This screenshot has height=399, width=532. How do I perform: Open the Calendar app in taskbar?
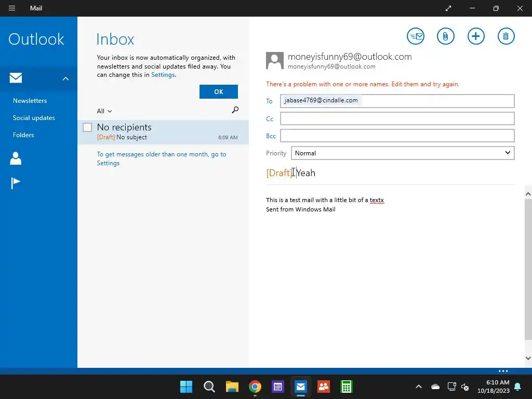(277, 387)
